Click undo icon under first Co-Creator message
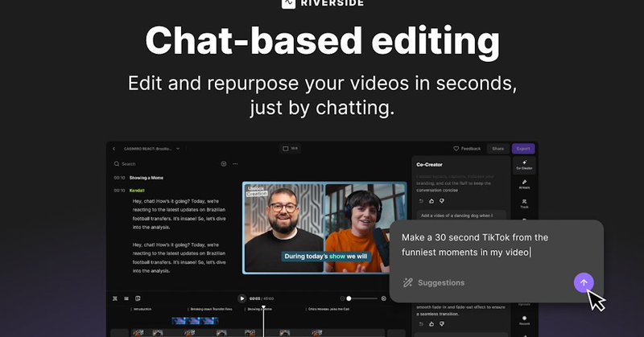The image size is (644, 337). coord(421,201)
